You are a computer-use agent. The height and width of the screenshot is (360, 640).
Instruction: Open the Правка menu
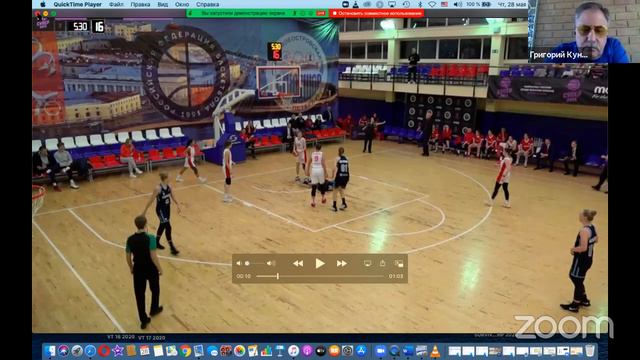tap(140, 4)
